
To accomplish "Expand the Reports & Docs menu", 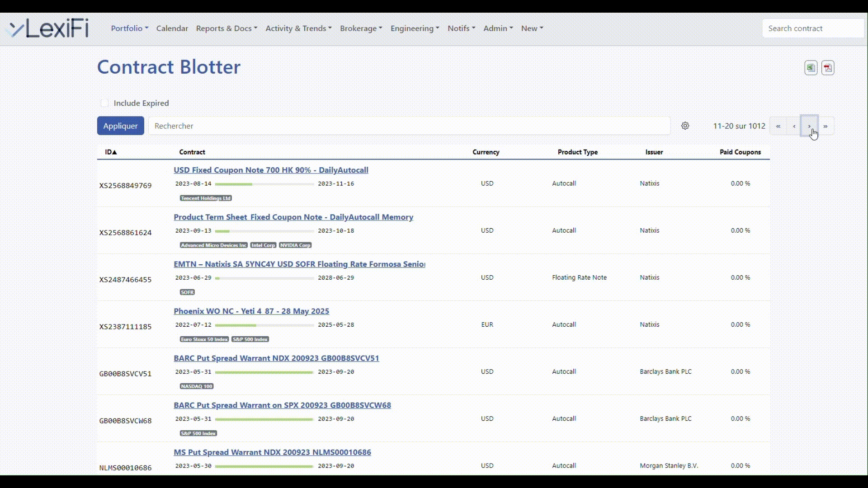I will coord(226,28).
